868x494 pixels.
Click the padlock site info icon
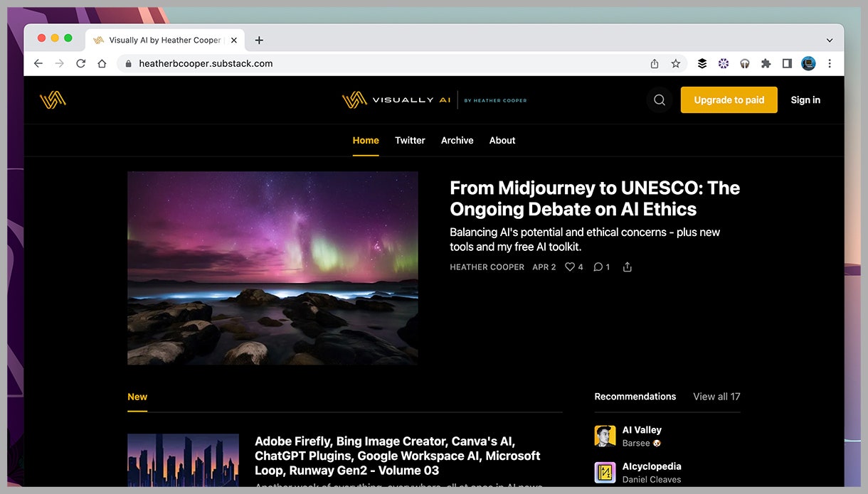pos(128,63)
